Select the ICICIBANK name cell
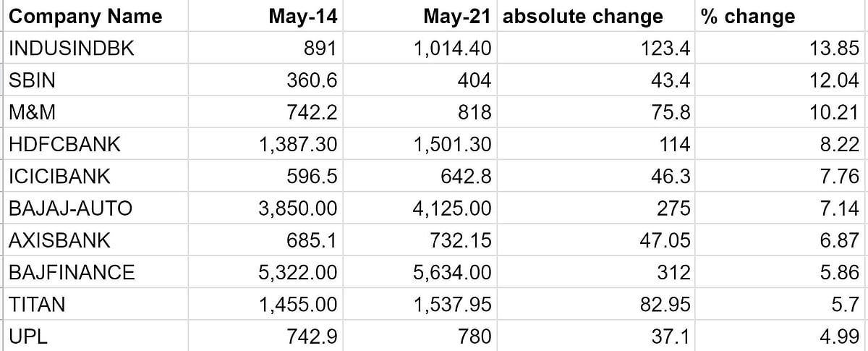Image resolution: width=868 pixels, height=351 pixels. point(61,177)
